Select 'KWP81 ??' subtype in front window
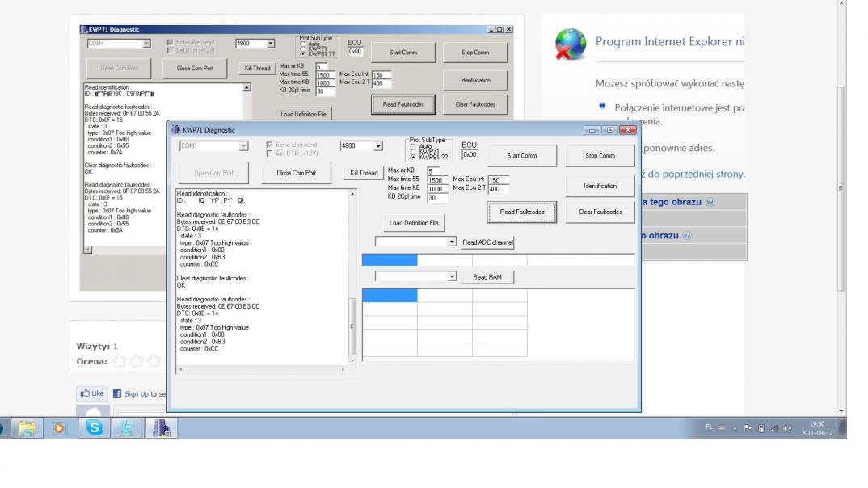This screenshot has height=488, width=868. [413, 157]
